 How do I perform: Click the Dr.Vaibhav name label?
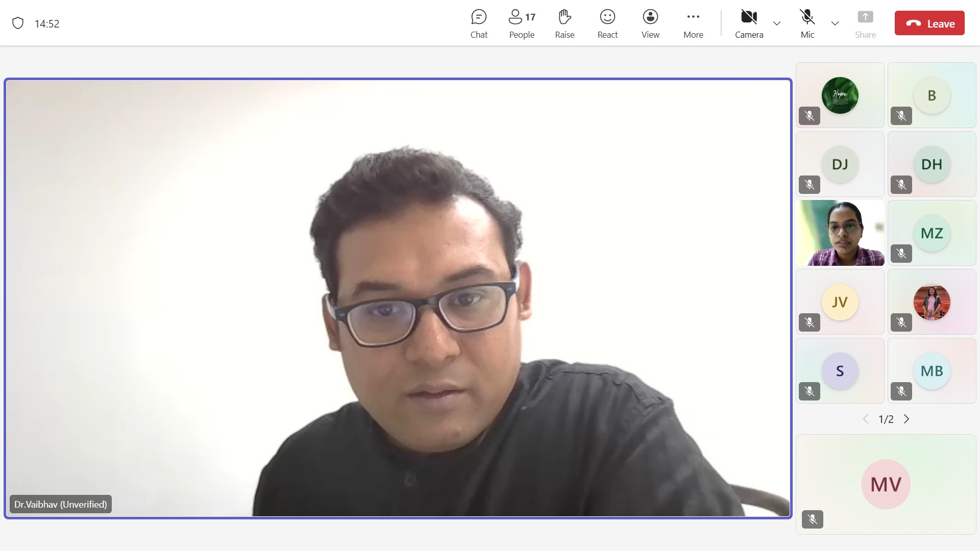point(61,504)
